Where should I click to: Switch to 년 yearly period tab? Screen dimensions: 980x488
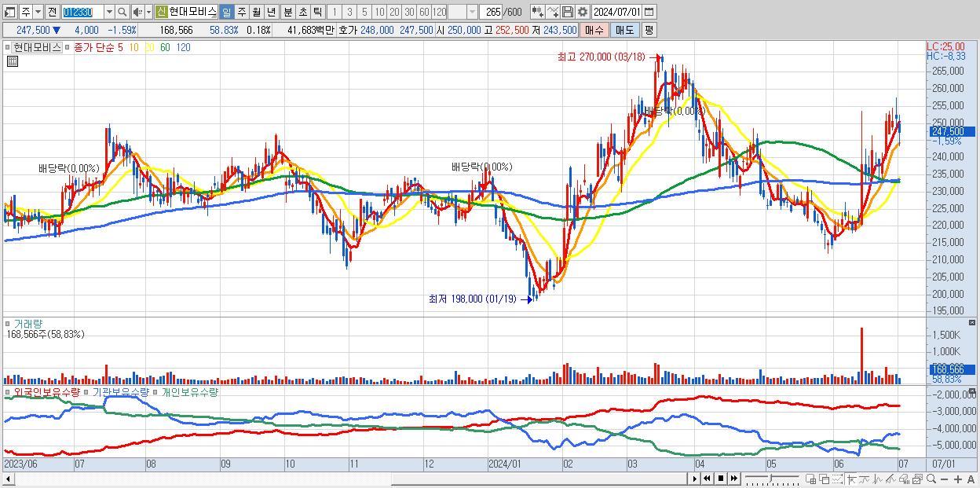(271, 12)
